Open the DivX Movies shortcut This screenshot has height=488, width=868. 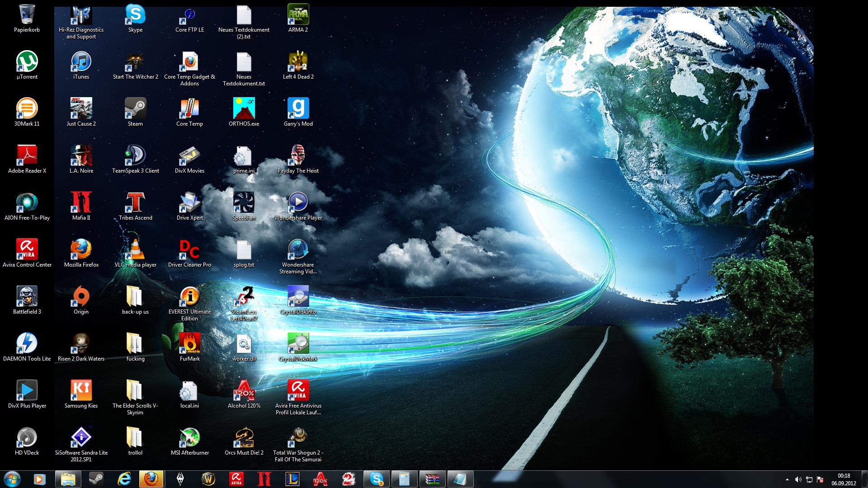[x=189, y=159]
